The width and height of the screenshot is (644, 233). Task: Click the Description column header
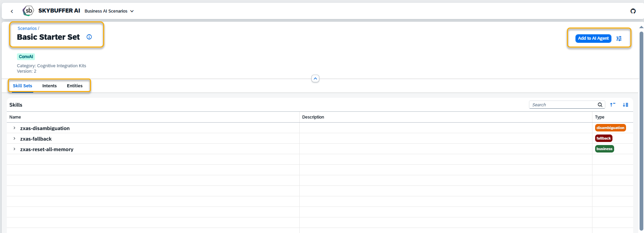(446, 117)
